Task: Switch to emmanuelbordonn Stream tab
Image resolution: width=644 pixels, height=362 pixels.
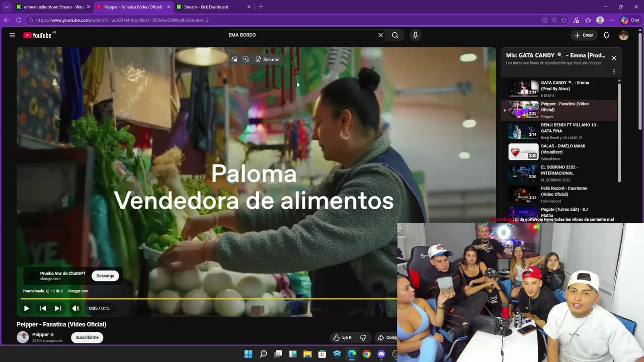Action: [53, 7]
